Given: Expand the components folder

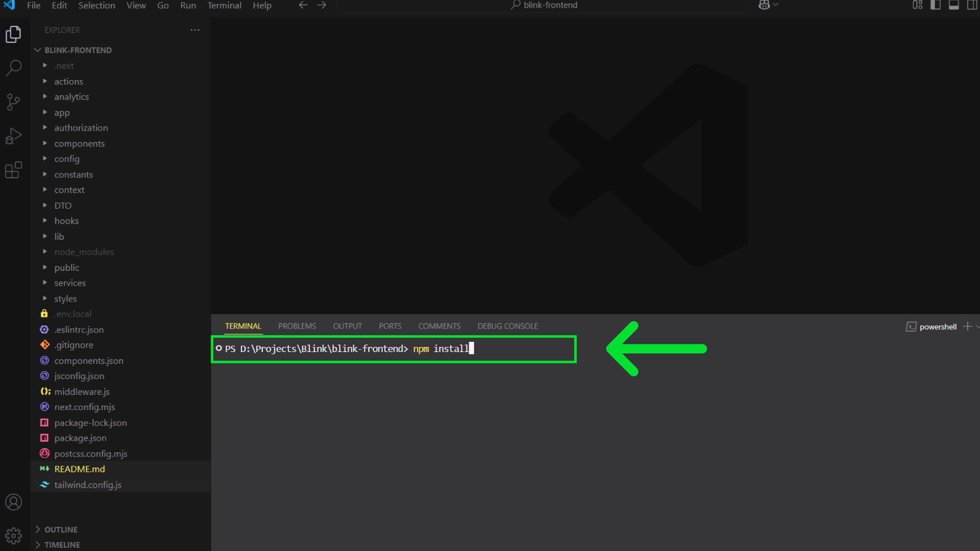Looking at the screenshot, I should tap(80, 143).
